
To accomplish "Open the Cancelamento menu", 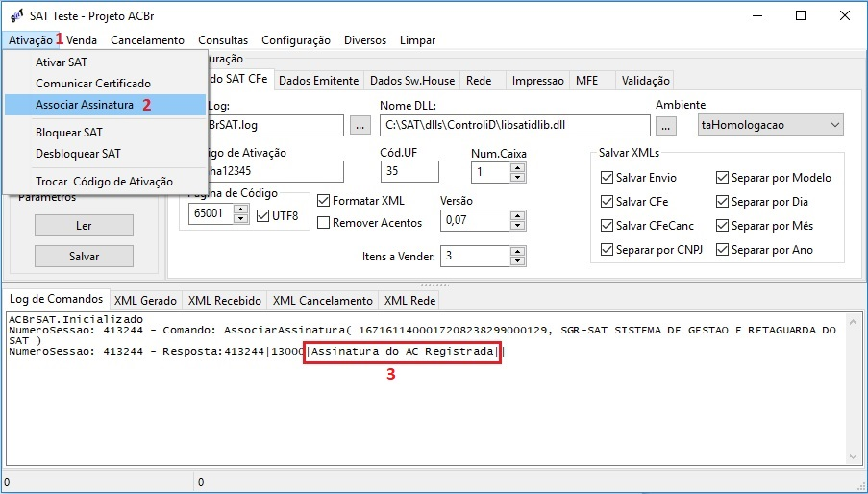I will point(147,40).
